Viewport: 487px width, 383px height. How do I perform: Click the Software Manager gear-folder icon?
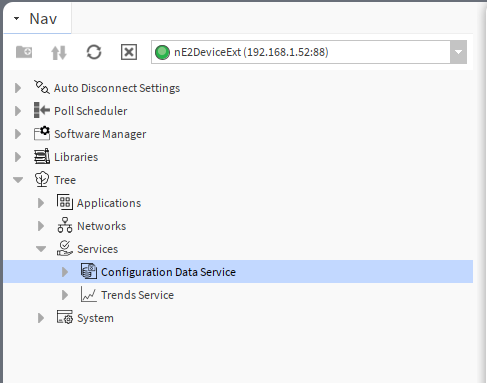point(42,133)
